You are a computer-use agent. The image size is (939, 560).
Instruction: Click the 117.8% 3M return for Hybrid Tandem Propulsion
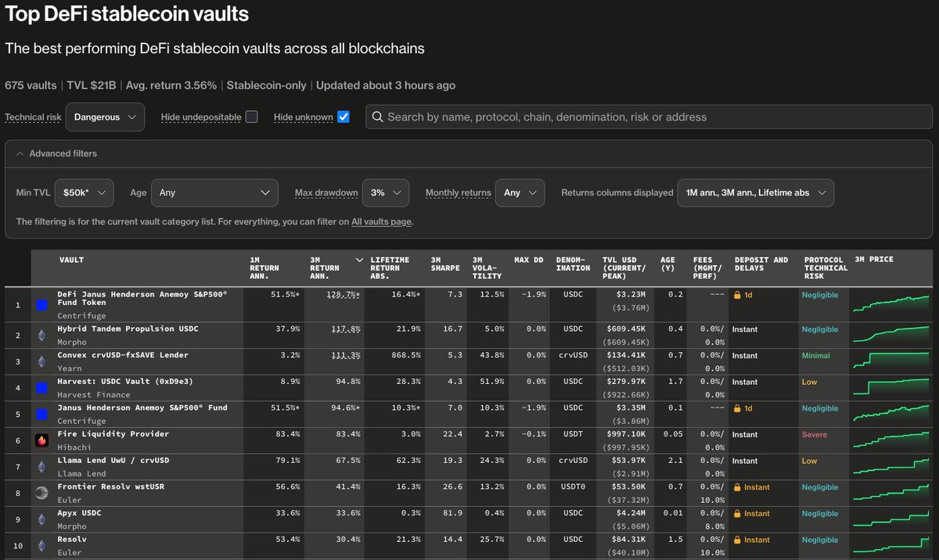pos(345,329)
